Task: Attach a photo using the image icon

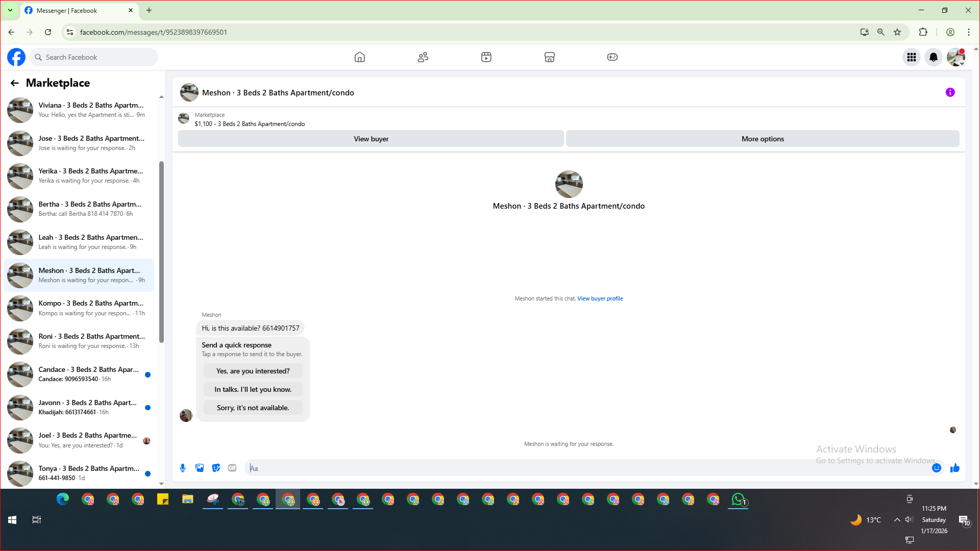Action: (200, 468)
